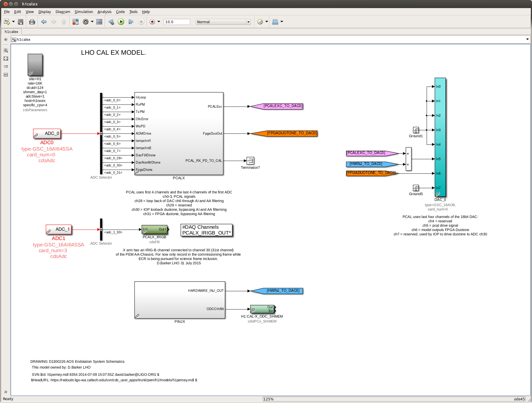Select the H1:CAL-X_ODC_SHMEM block
Image resolution: width=532 pixels, height=403 pixels.
tap(263, 309)
